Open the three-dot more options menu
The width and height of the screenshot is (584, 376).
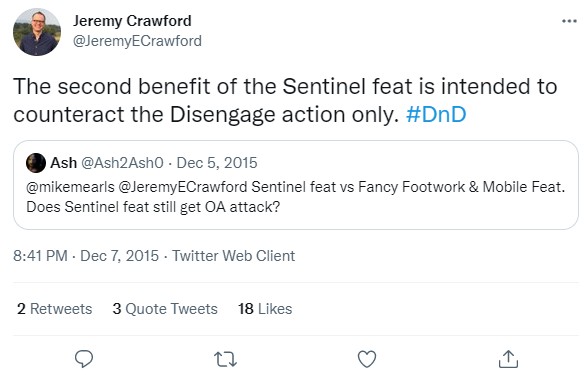pos(569,21)
